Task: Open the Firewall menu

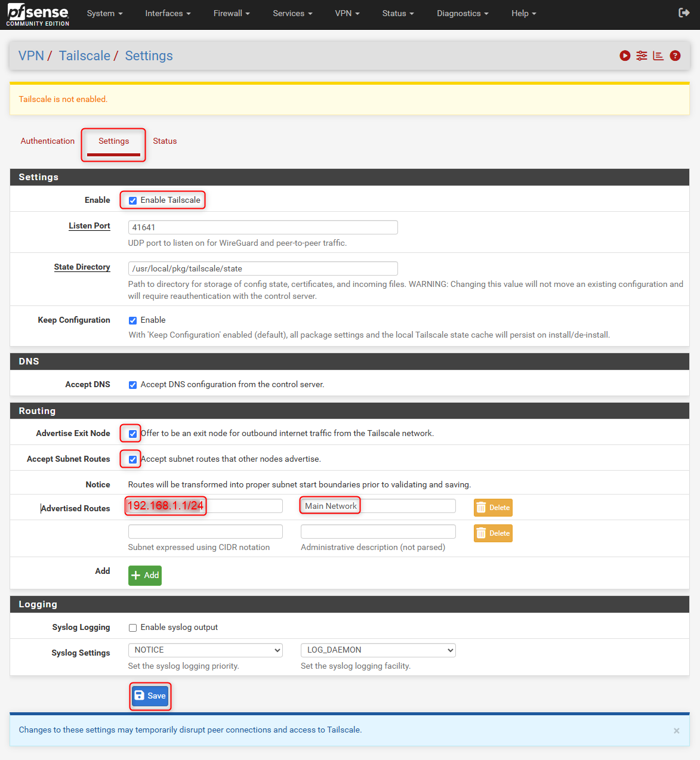Action: [x=232, y=13]
